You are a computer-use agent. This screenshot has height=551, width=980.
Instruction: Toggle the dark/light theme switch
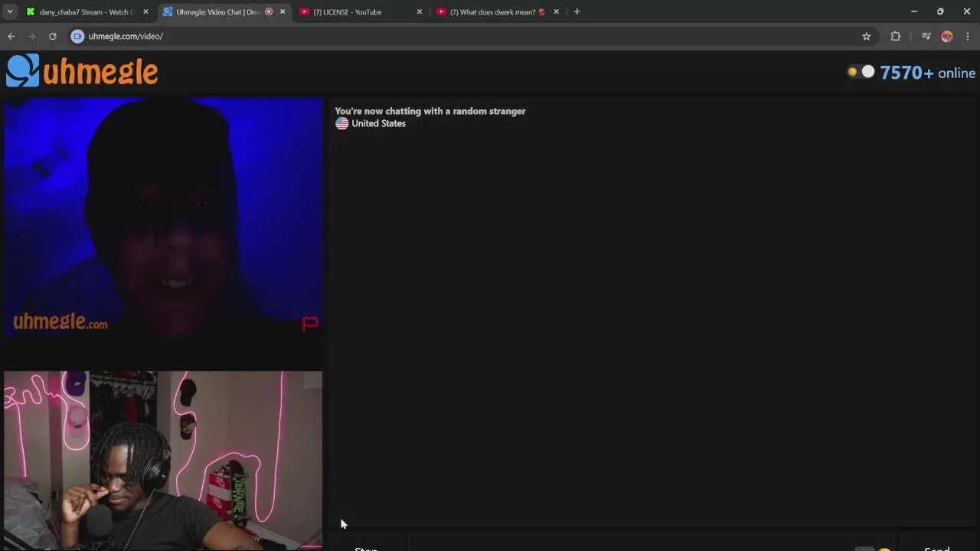click(x=861, y=72)
